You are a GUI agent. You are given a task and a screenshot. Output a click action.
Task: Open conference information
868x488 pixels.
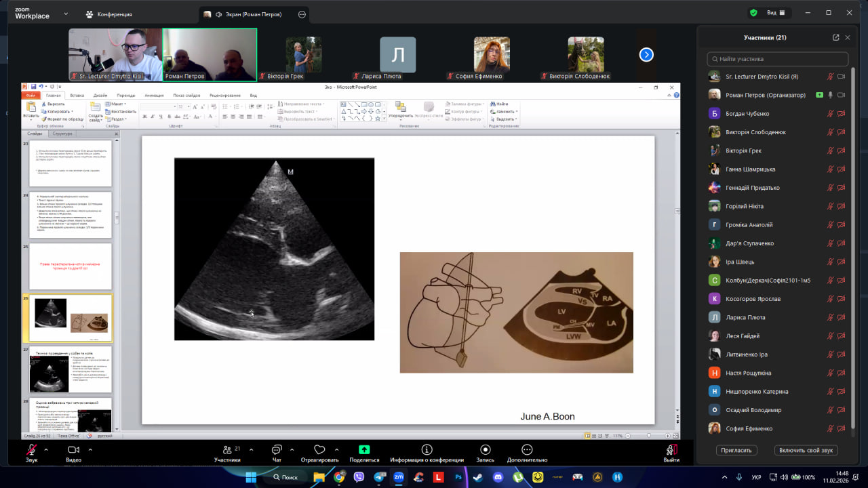click(427, 453)
